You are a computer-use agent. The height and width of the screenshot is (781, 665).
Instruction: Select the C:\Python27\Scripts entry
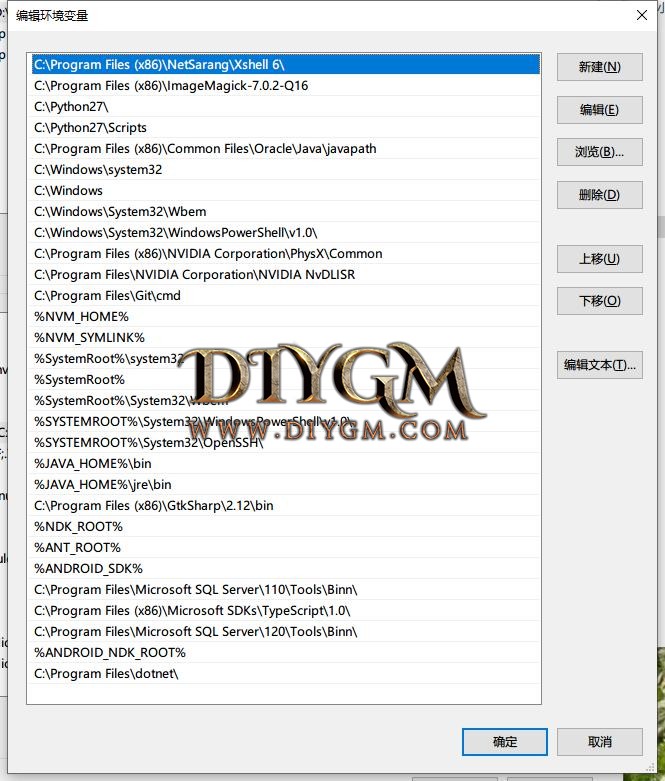point(286,128)
